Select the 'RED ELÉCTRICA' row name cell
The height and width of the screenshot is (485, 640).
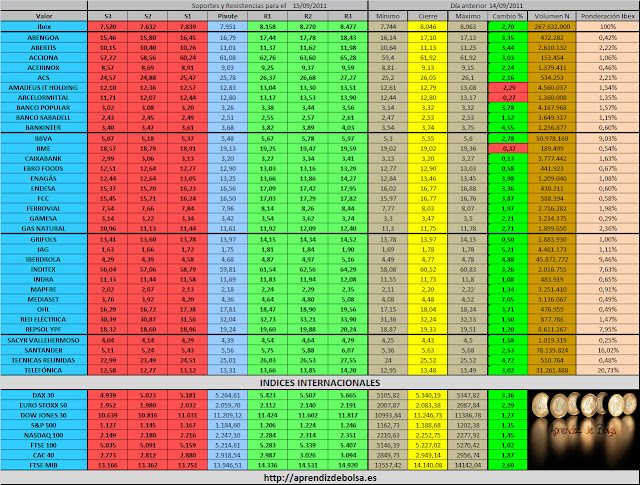pos(44,319)
